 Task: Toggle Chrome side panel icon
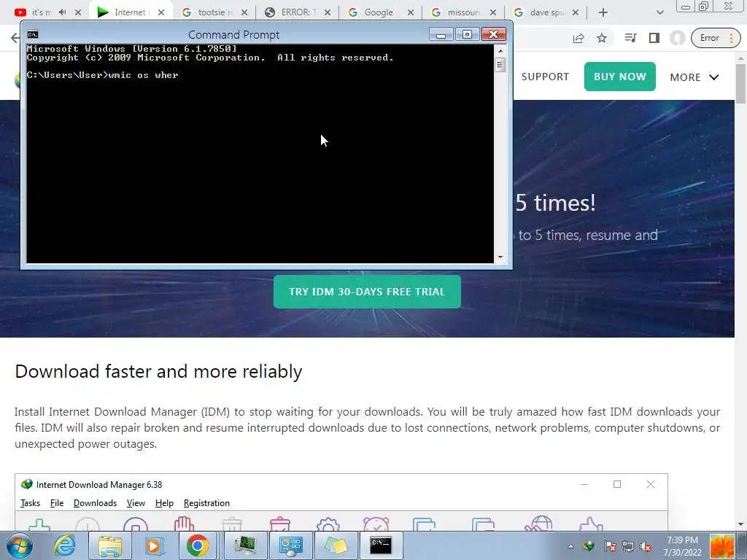(654, 38)
